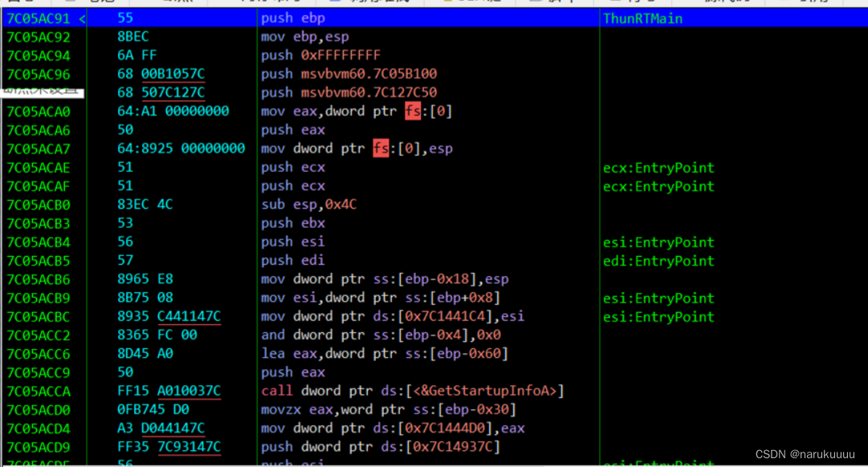Select address 7C05ACA7
Screen dimensions: 868x467
[x=39, y=149]
